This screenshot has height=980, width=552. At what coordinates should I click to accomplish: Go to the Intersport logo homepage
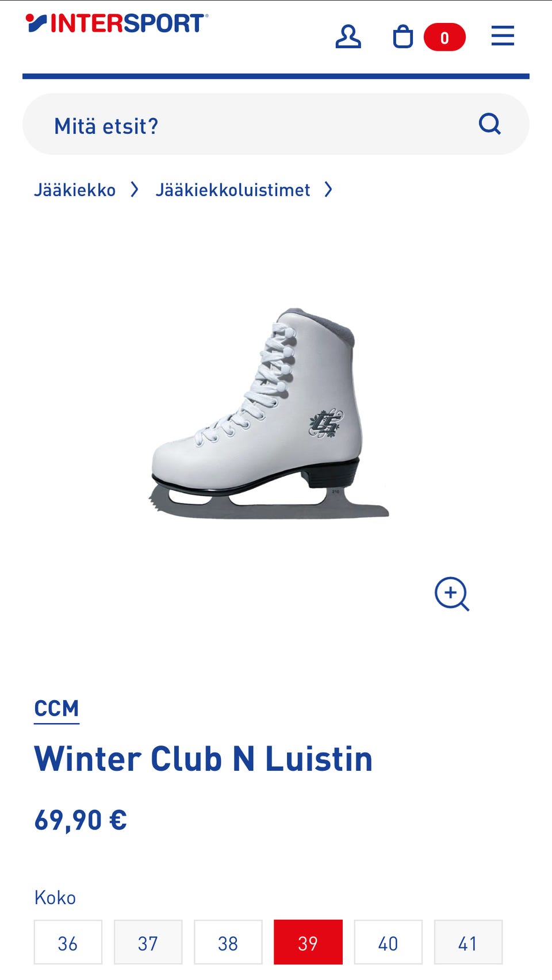(117, 24)
